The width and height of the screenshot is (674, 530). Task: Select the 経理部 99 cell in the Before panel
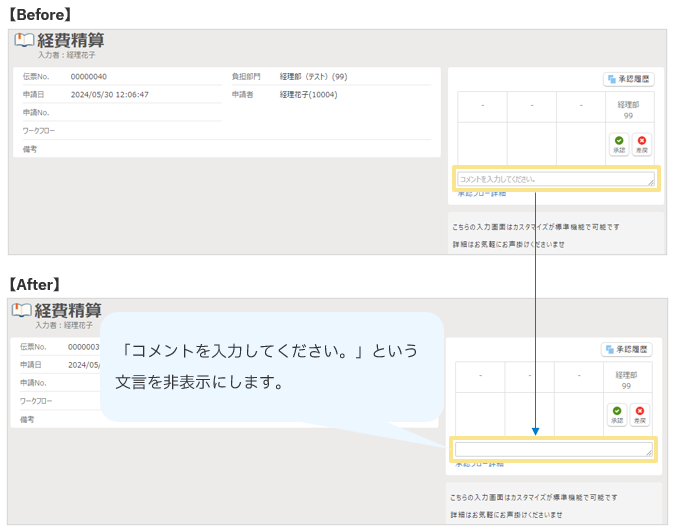(x=627, y=109)
